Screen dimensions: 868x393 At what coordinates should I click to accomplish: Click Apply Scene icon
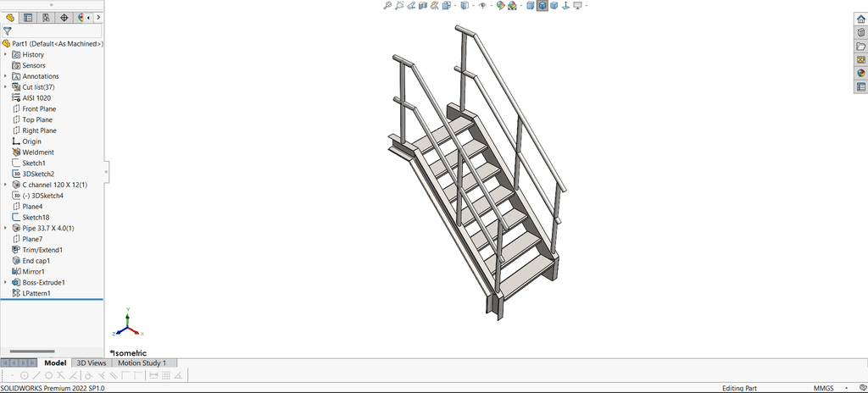pos(512,6)
